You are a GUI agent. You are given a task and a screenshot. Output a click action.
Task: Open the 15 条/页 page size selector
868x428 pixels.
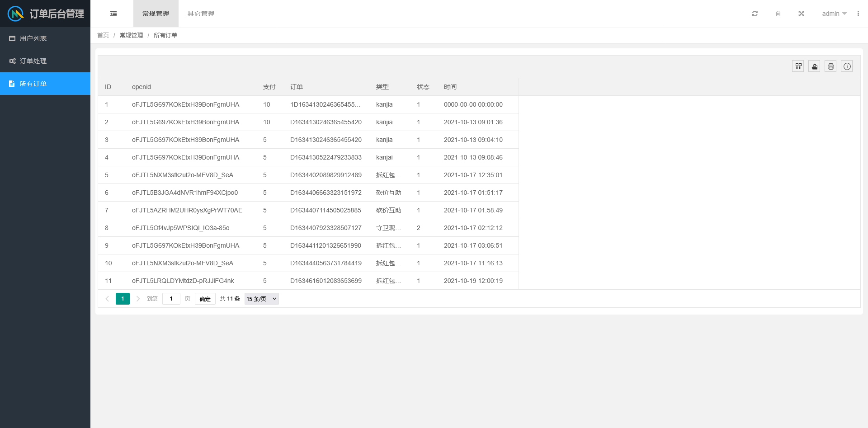pyautogui.click(x=261, y=299)
